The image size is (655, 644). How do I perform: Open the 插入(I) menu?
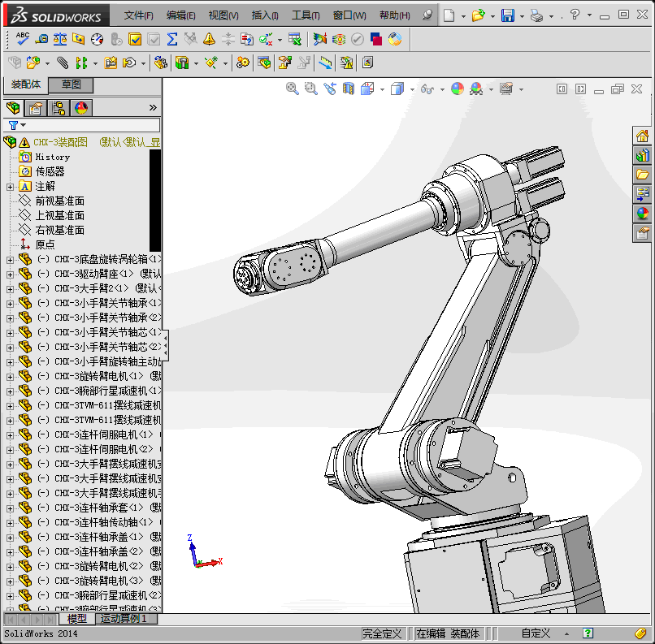265,15
